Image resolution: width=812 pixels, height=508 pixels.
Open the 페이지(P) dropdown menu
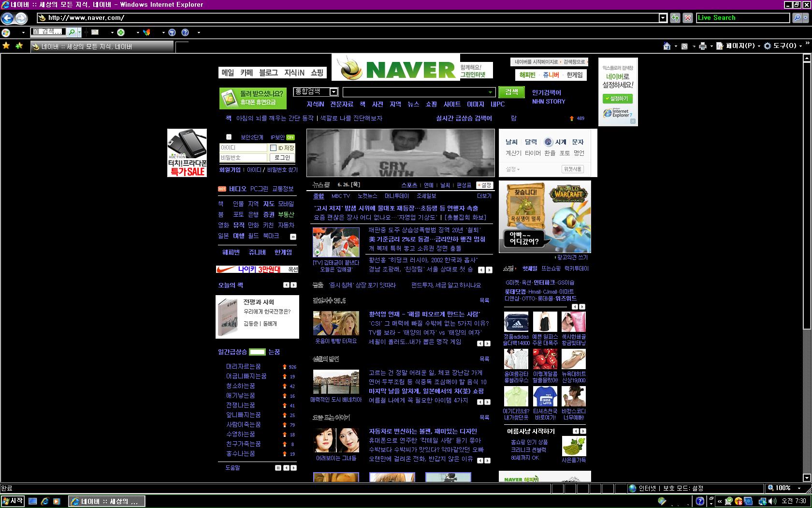[738, 46]
